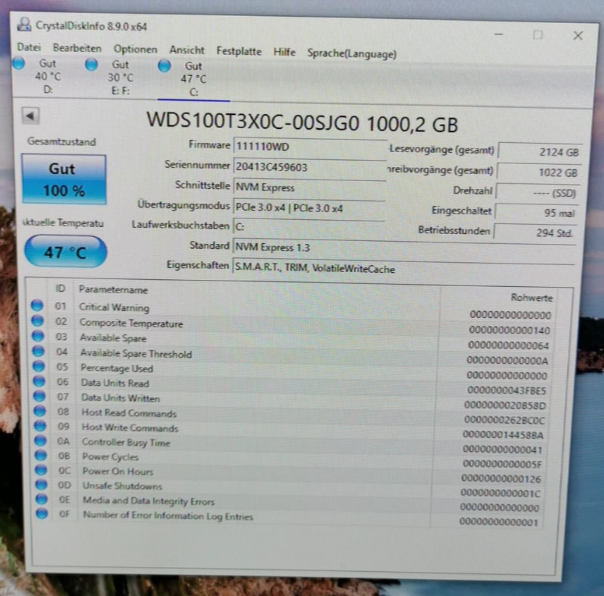Open the Ansicht menu

[x=187, y=50]
